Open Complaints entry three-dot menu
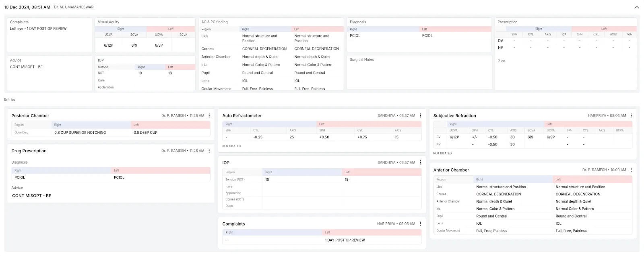The width and height of the screenshot is (644, 256). pos(420,224)
